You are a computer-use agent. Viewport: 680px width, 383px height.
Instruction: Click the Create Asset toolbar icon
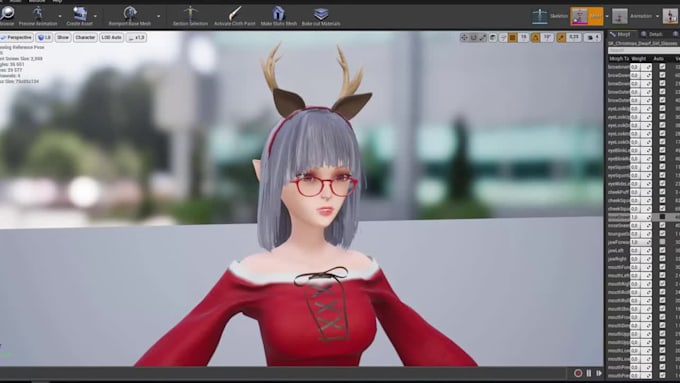pos(80,13)
